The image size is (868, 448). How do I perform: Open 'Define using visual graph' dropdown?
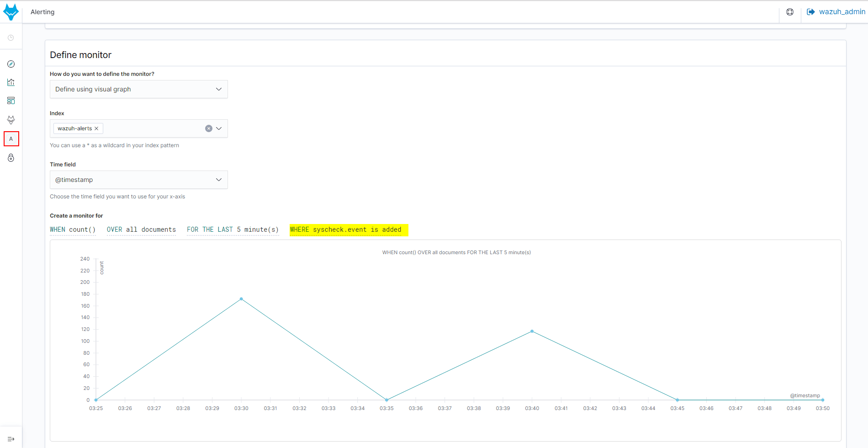tap(138, 89)
